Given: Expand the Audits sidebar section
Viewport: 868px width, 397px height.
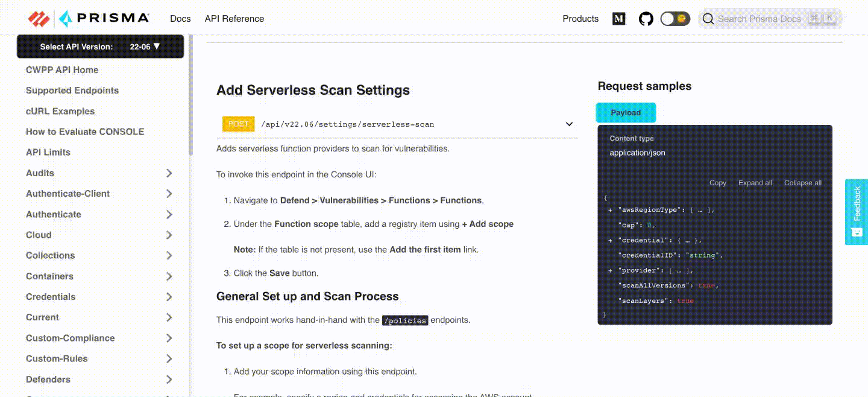Looking at the screenshot, I should 100,173.
